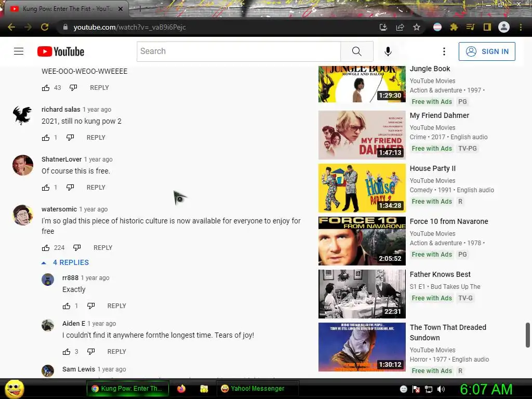The width and height of the screenshot is (532, 399).
Task: Open the file manager taskbar icon
Action: (204, 389)
